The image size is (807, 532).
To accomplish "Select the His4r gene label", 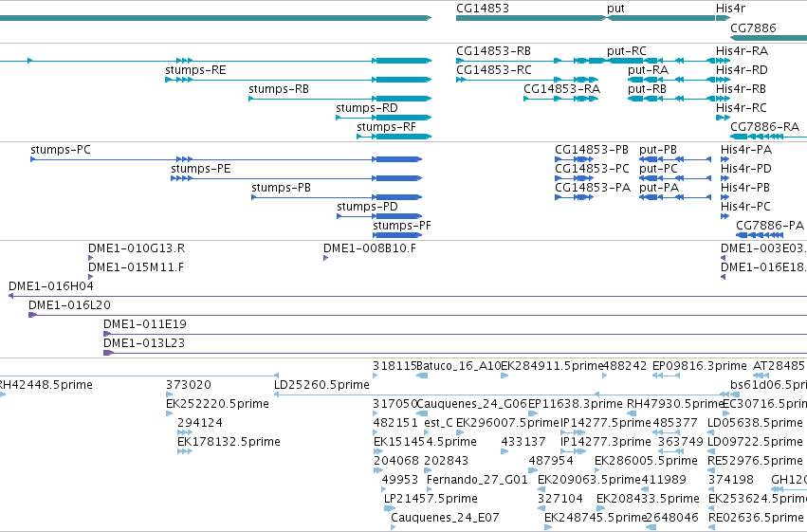I will coord(730,9).
